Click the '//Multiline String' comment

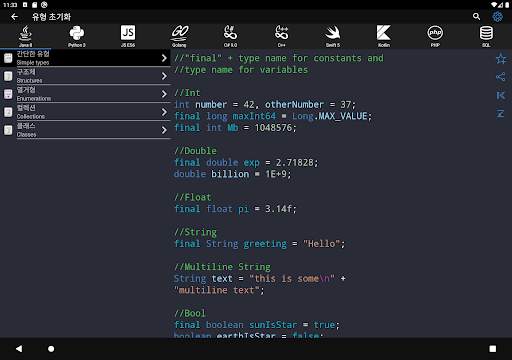(x=222, y=267)
